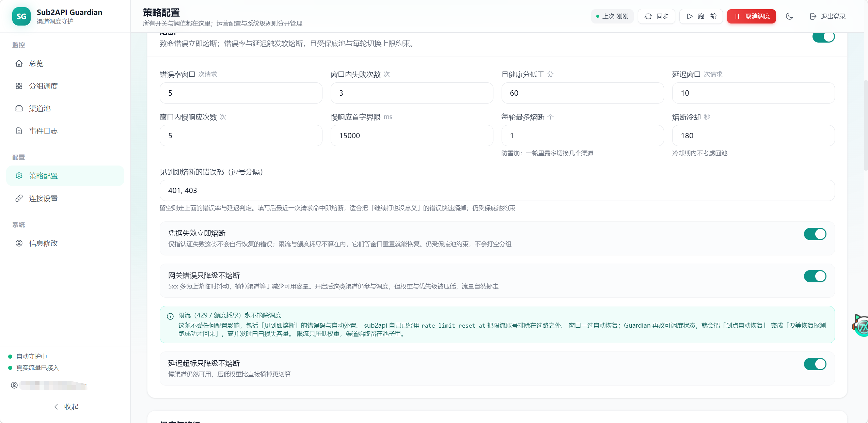Click the 熔断冷却 input showing 180
The width and height of the screenshot is (868, 423).
[753, 136]
